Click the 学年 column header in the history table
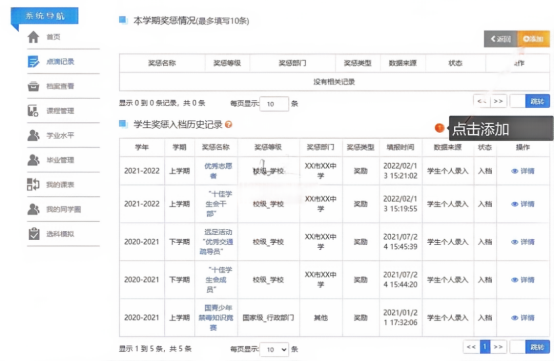This screenshot has width=554, height=361. 142,147
